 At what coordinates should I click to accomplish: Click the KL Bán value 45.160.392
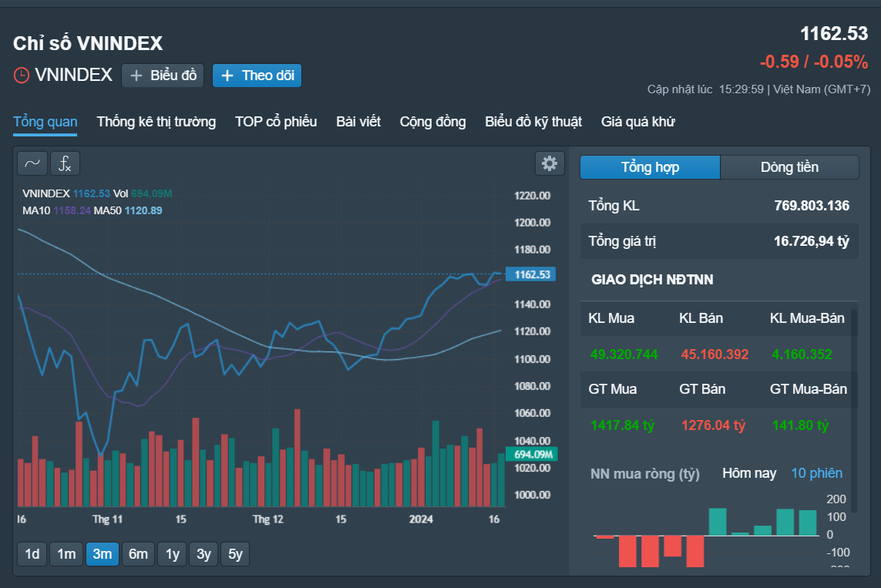tap(715, 354)
